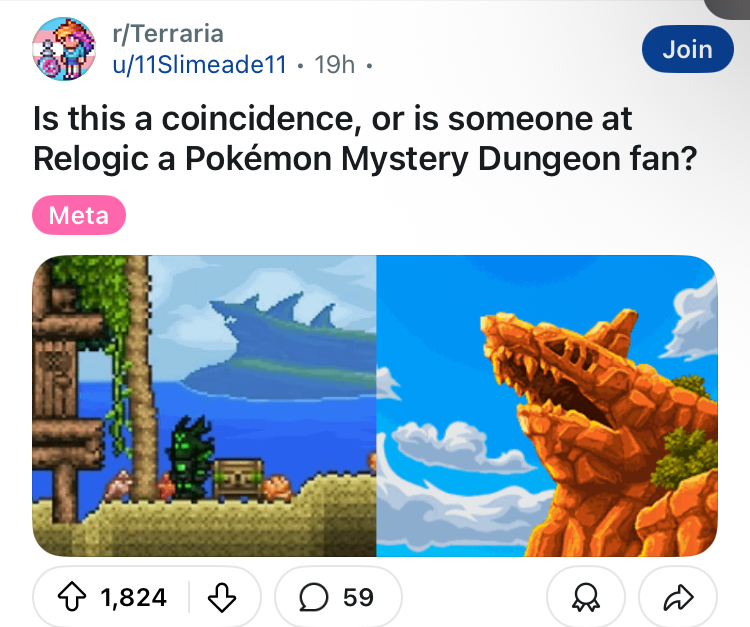Click the wooden structure in the Terraria screenshot

(56, 380)
